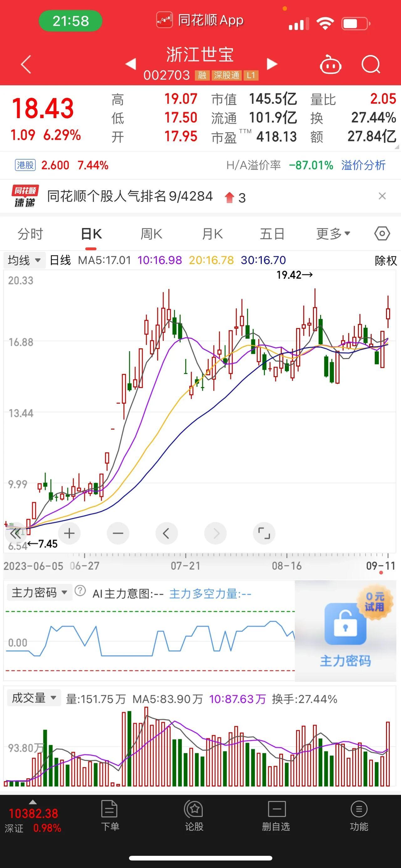Tap H/A溢价率 -87.01% value
This screenshot has width=401, height=868.
point(311,165)
